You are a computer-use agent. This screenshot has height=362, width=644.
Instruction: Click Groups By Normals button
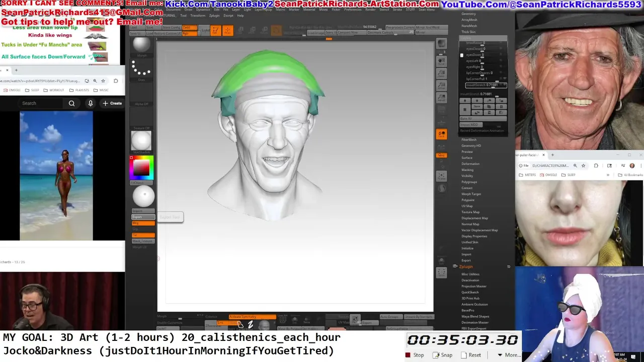(419, 317)
